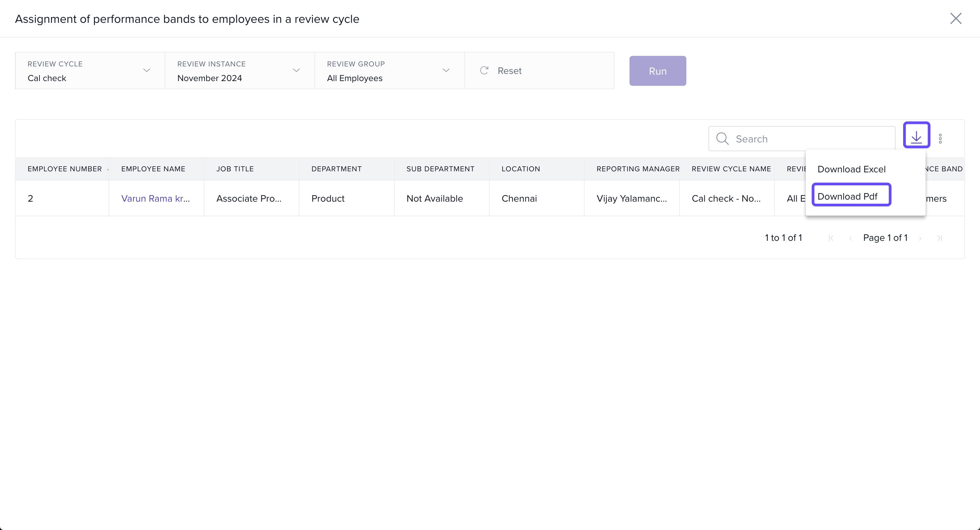Click the Location column header

520,169
